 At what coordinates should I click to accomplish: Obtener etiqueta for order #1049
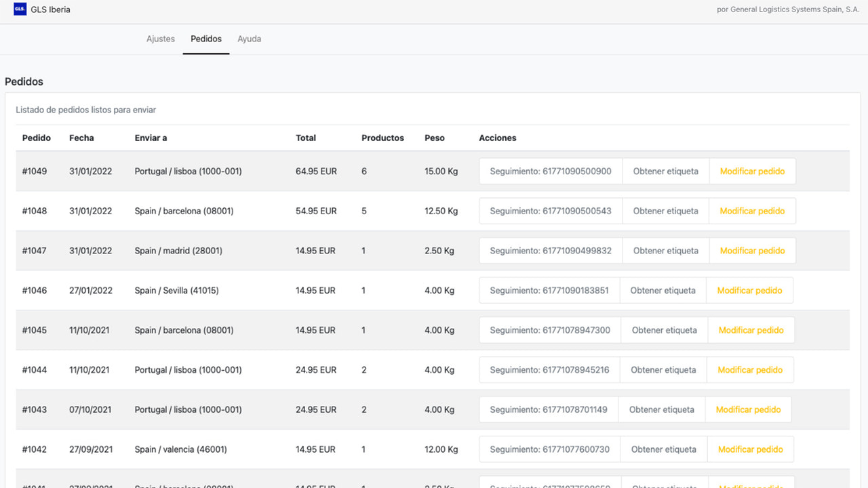pos(665,171)
